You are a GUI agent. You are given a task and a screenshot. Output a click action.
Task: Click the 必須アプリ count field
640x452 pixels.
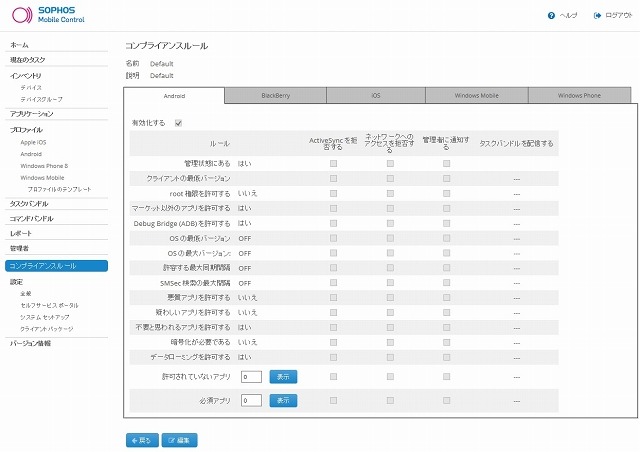click(x=251, y=401)
